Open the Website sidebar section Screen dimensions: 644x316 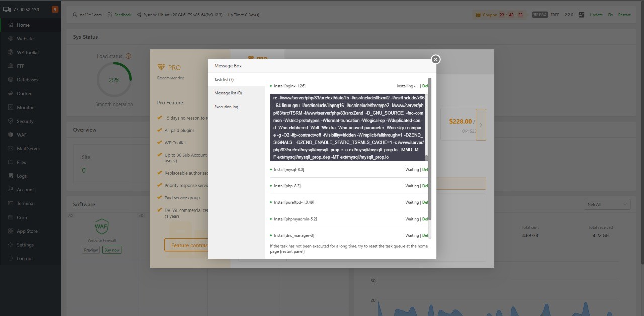pyautogui.click(x=25, y=39)
